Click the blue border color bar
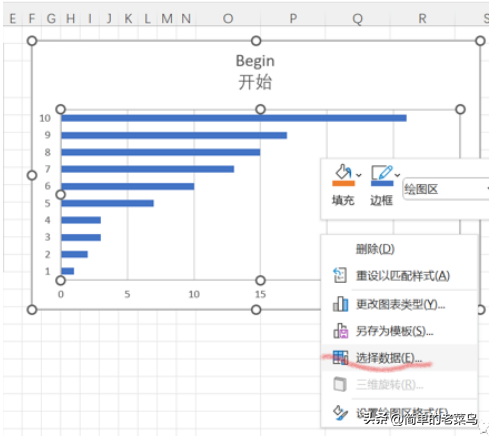This screenshot has height=436, width=489. 382,183
